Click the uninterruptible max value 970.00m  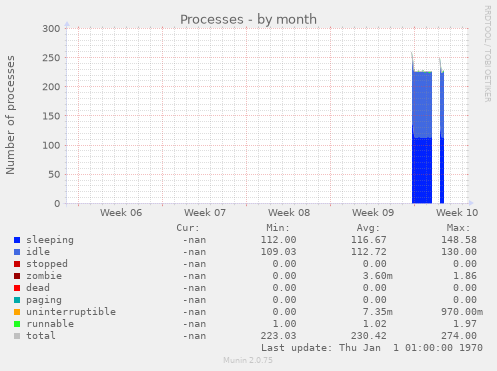click(462, 312)
